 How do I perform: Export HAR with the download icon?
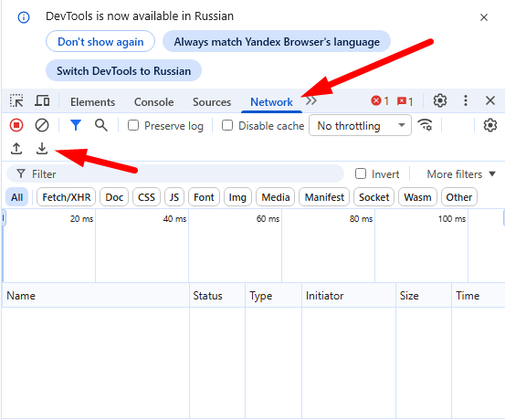(42, 149)
